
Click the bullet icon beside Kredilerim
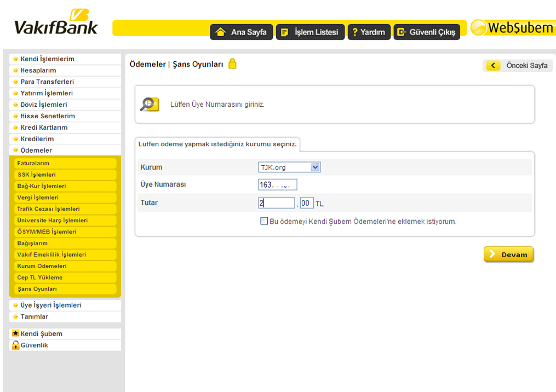click(15, 139)
